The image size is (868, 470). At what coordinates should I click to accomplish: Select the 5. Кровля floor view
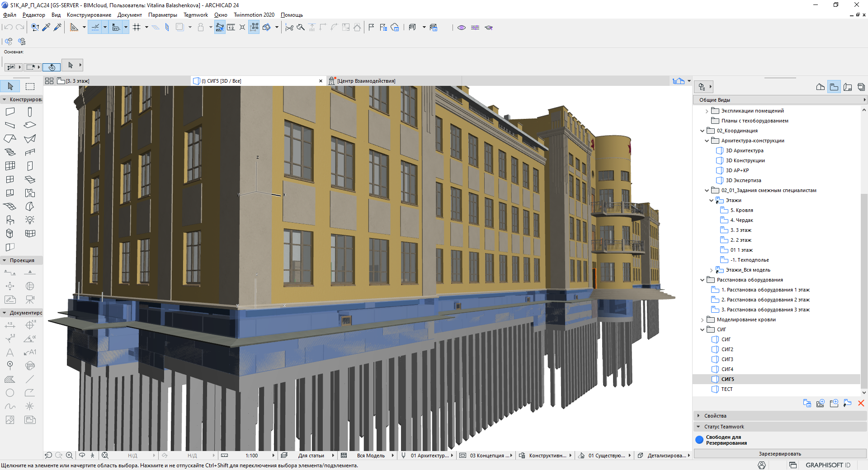[741, 210]
